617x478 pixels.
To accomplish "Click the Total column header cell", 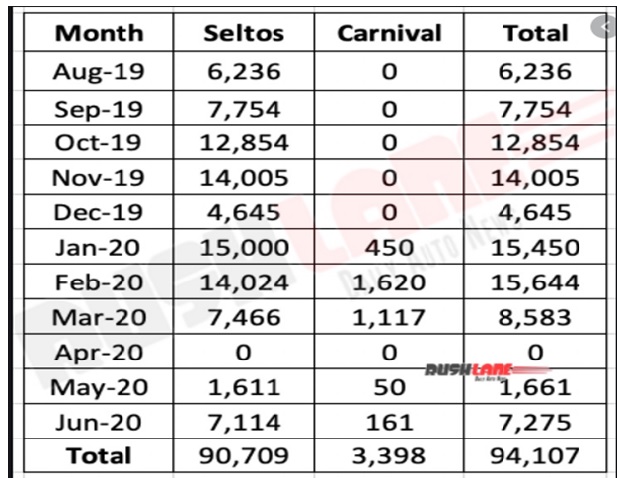I will click(535, 32).
